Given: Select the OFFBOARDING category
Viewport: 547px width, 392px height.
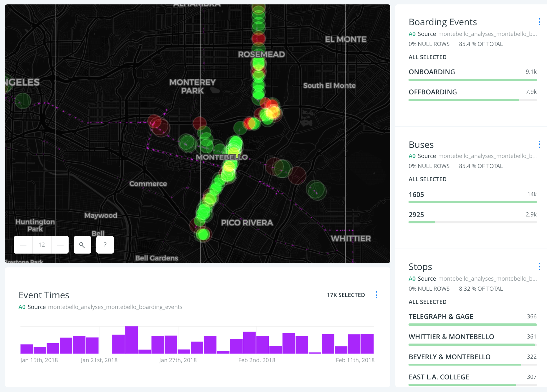Looking at the screenshot, I should pyautogui.click(x=432, y=92).
